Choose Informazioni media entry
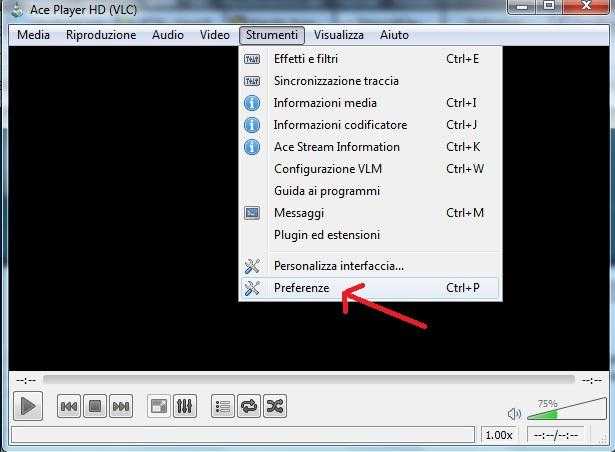 coord(370,103)
